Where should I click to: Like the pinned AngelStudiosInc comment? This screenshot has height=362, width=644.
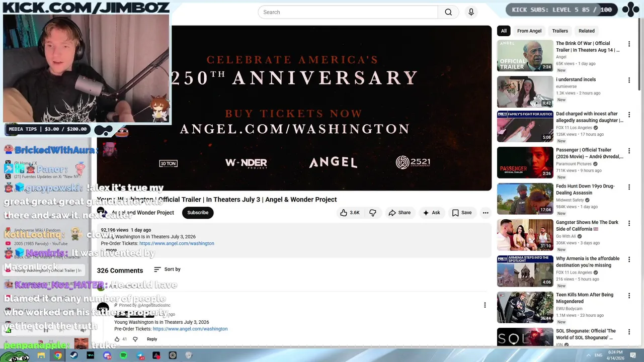point(117,339)
